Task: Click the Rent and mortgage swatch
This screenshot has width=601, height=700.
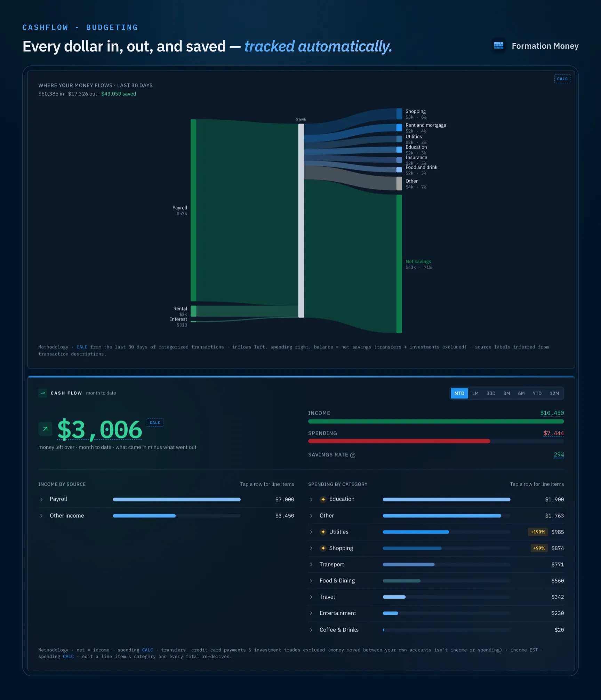Action: tap(399, 127)
